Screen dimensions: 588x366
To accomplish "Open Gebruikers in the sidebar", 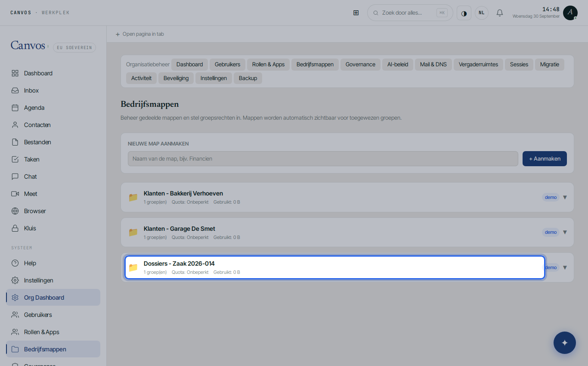I will 53,315.
